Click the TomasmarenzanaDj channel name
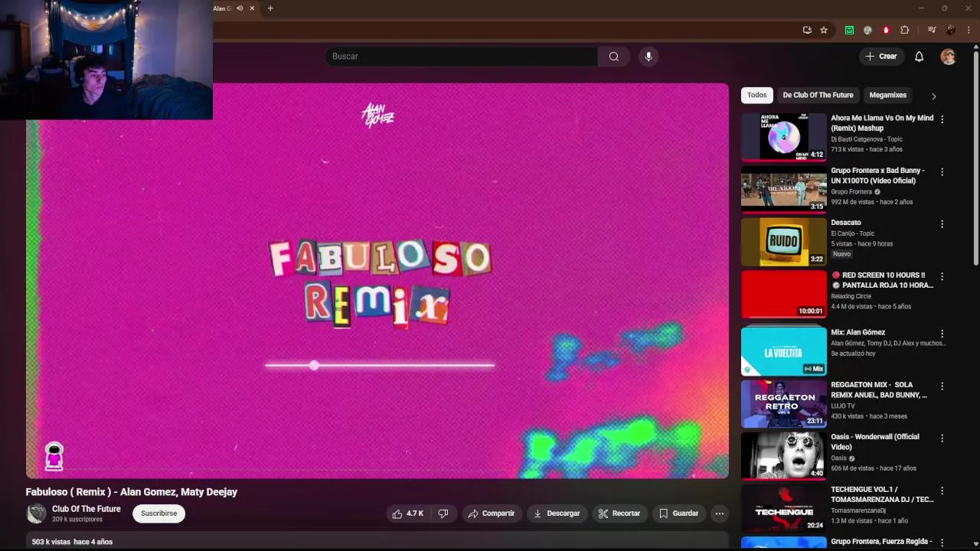The image size is (980, 551). click(x=858, y=510)
